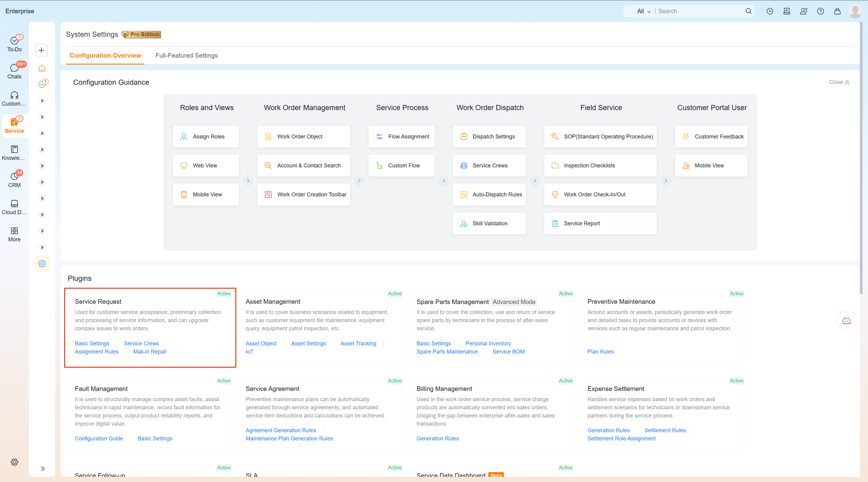Open Service Request Assignment Rules link
The height and width of the screenshot is (482, 868).
97,351
